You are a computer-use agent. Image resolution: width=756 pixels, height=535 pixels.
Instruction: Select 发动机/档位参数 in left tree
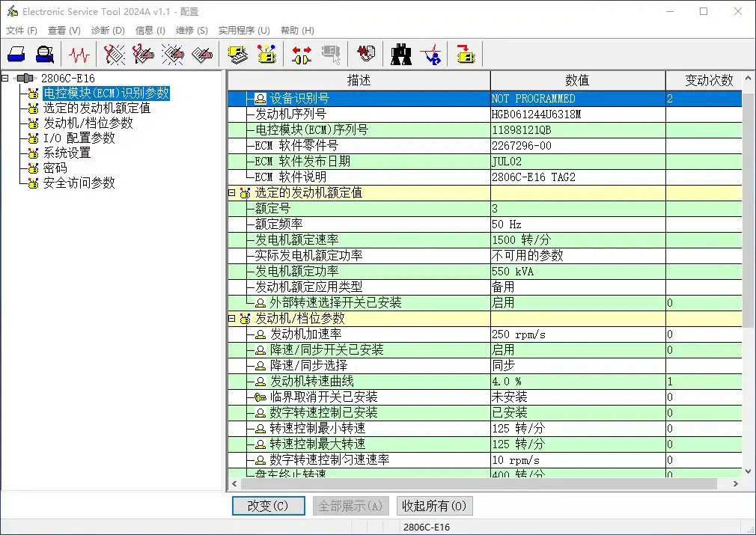(88, 123)
